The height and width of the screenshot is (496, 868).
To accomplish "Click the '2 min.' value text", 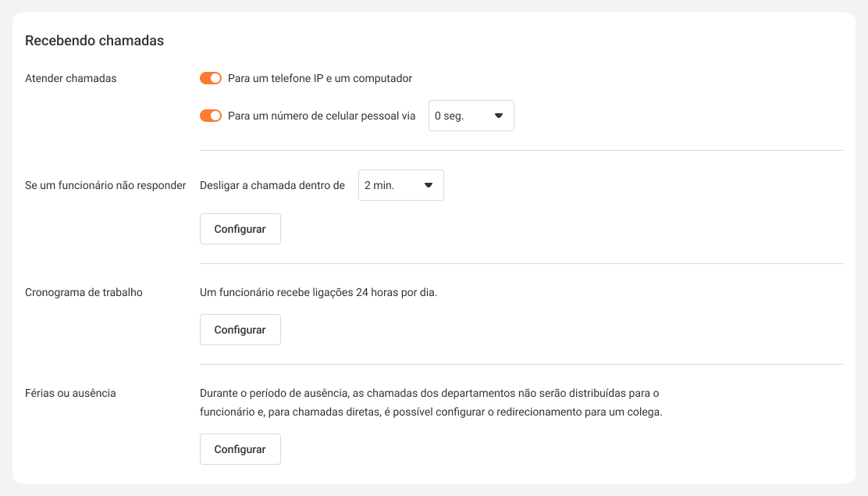I will coord(379,185).
